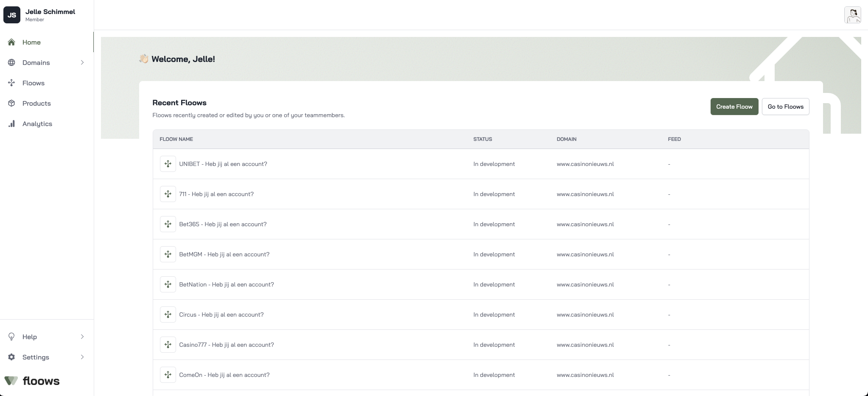This screenshot has height=396, width=868.
Task: Open 'BetMGM - Heb jij al een account?' floow
Action: (224, 254)
